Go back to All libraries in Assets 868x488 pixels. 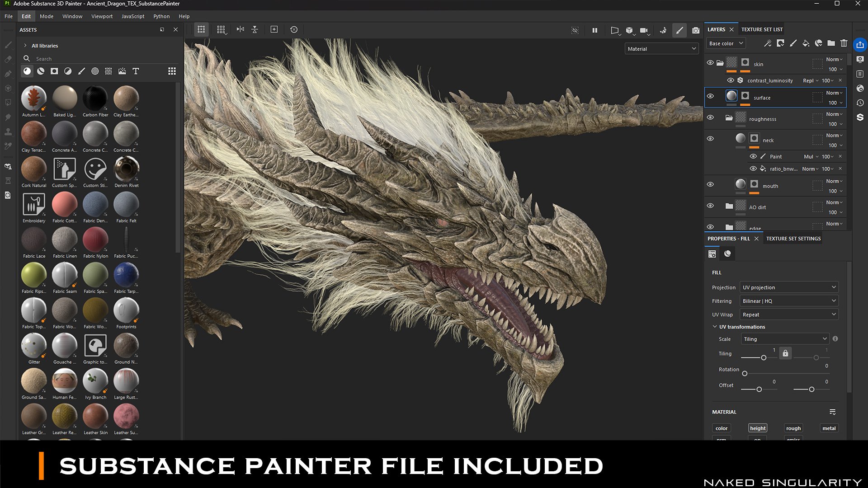coord(45,46)
